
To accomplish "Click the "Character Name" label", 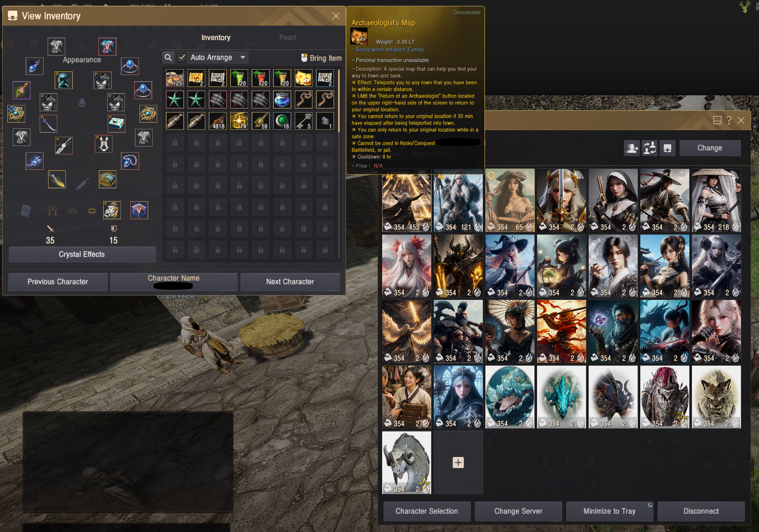I will click(x=173, y=278).
